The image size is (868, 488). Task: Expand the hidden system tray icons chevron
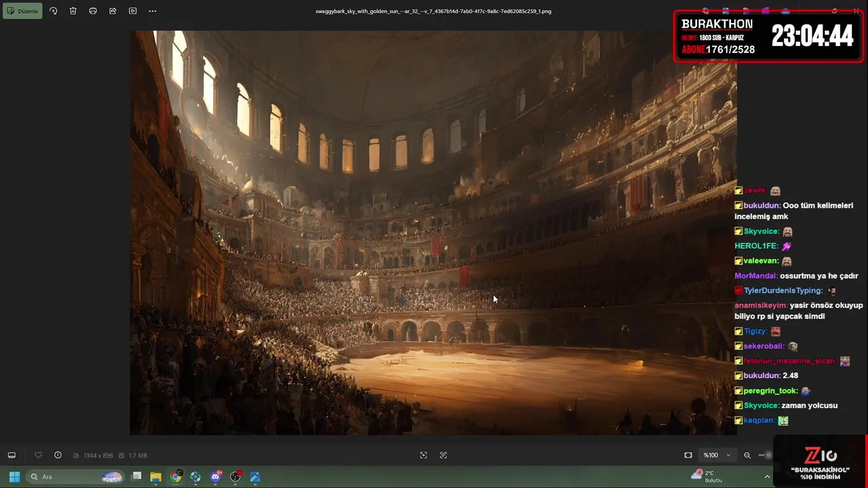pos(767,476)
